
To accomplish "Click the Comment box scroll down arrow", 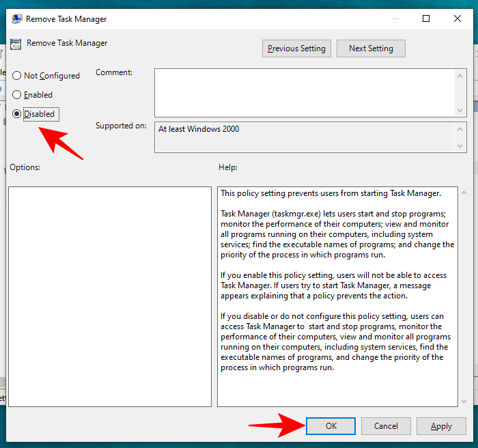I will point(461,110).
